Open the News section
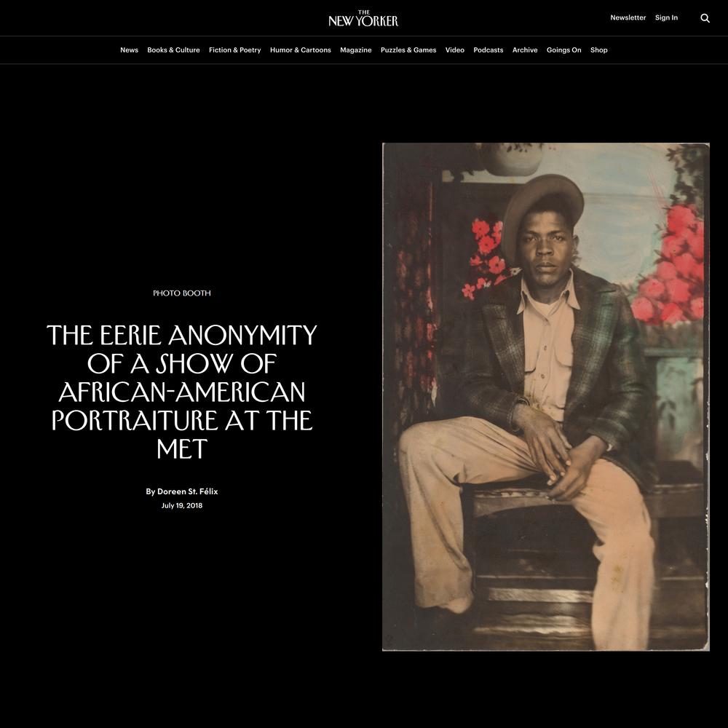Viewport: 728px width, 728px height. tap(129, 50)
